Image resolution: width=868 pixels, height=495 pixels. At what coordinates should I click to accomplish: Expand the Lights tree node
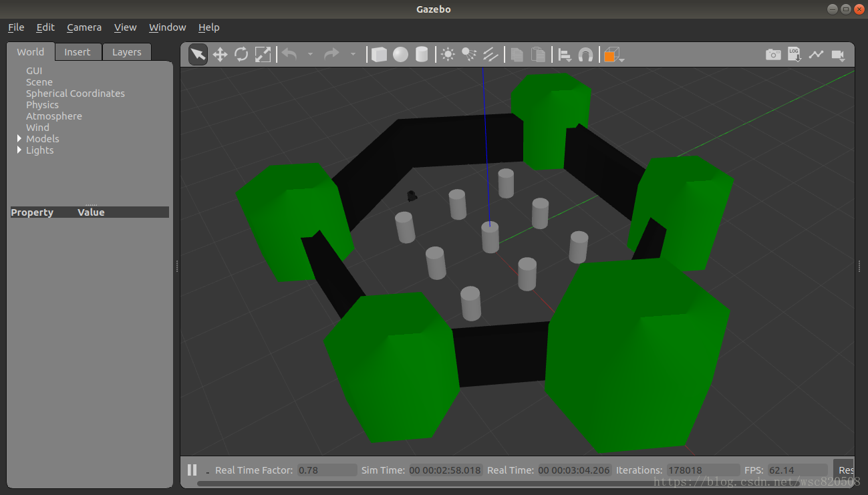click(19, 150)
